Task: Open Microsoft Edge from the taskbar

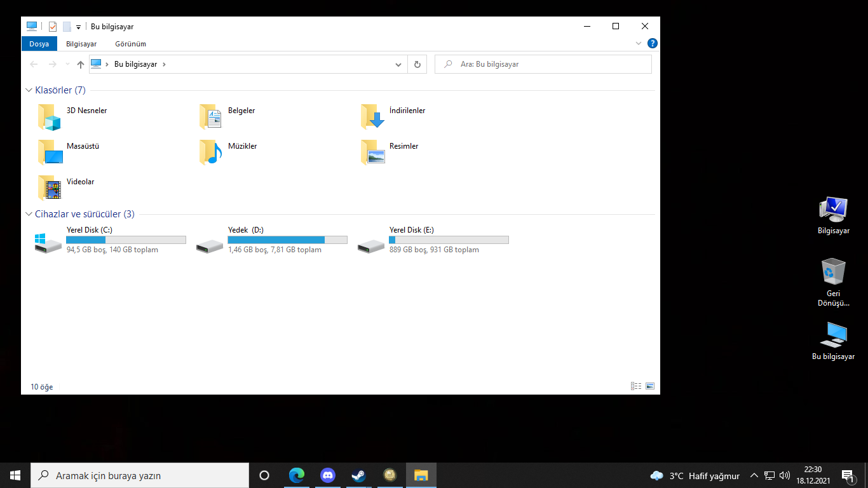Action: [297, 475]
